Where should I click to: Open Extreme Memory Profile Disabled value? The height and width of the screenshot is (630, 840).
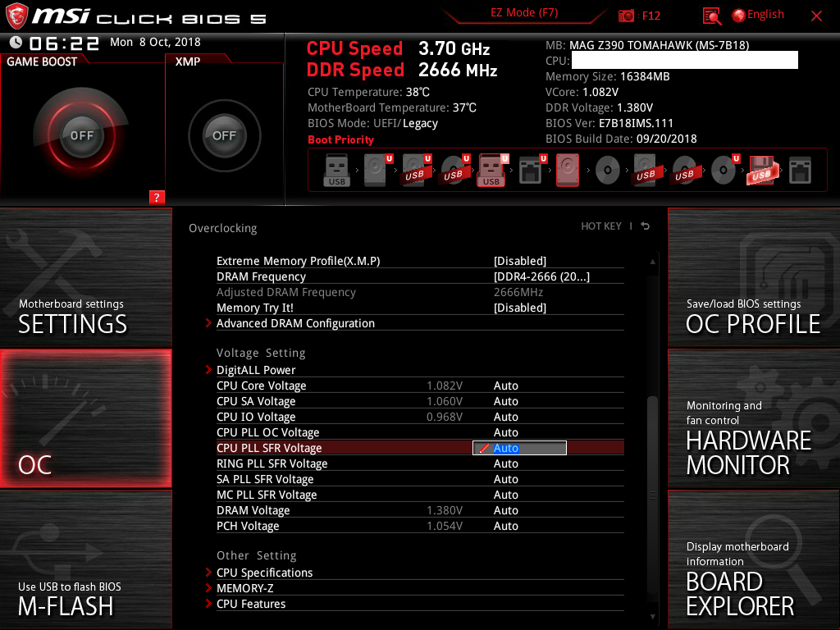pos(519,261)
